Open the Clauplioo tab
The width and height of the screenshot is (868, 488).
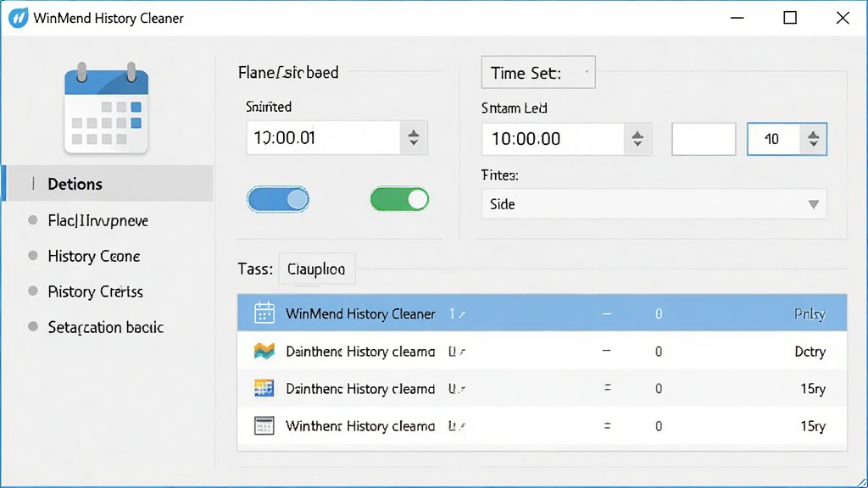click(x=317, y=269)
